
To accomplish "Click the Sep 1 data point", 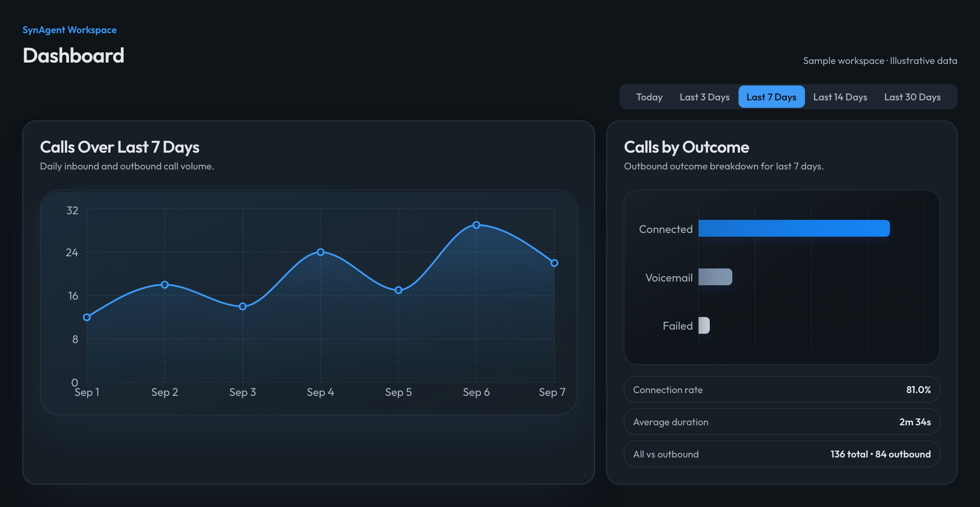I will point(87,317).
